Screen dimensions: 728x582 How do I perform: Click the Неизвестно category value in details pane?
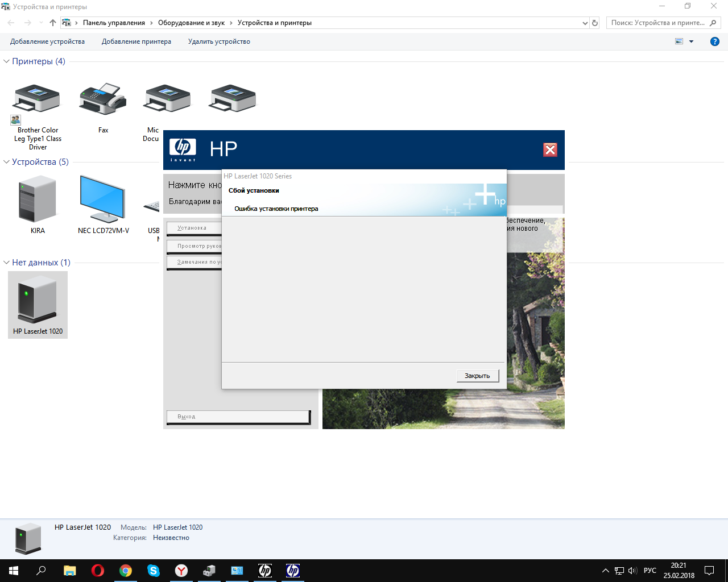click(171, 538)
